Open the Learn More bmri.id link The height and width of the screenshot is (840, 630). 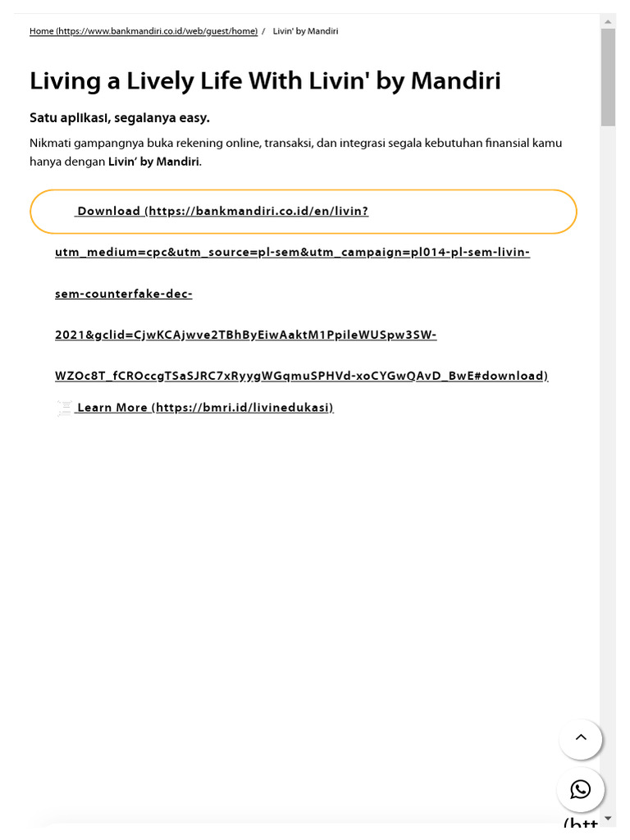(x=206, y=408)
